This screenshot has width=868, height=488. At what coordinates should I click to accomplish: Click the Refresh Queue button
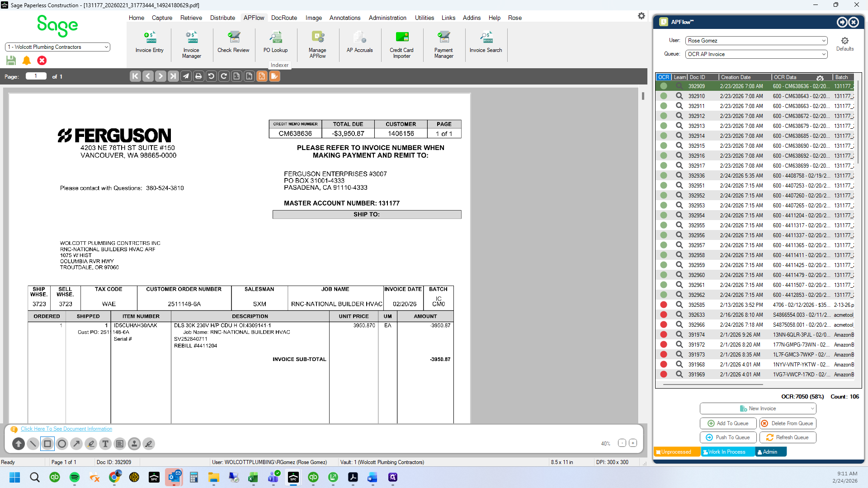pos(788,437)
